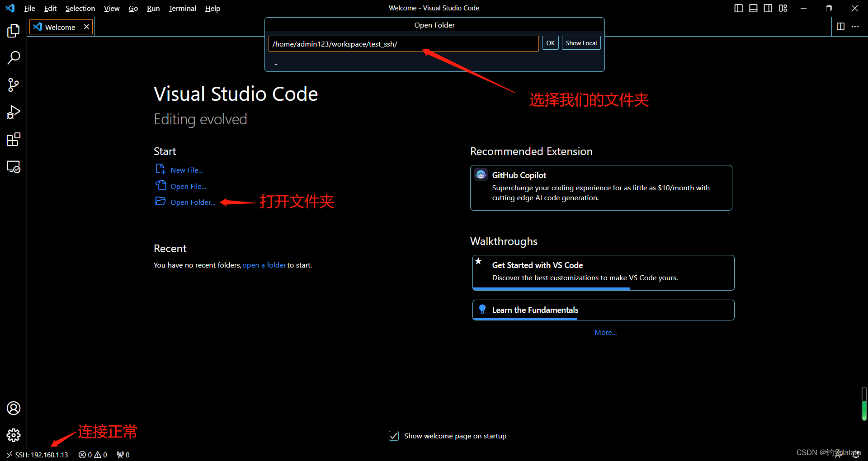Image resolution: width=868 pixels, height=461 pixels.
Task: Open the Extensions view icon
Action: click(x=14, y=140)
